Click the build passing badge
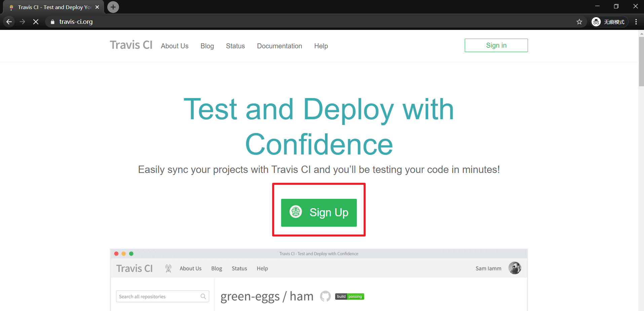Screen dimensions: 644x311 pos(349,297)
